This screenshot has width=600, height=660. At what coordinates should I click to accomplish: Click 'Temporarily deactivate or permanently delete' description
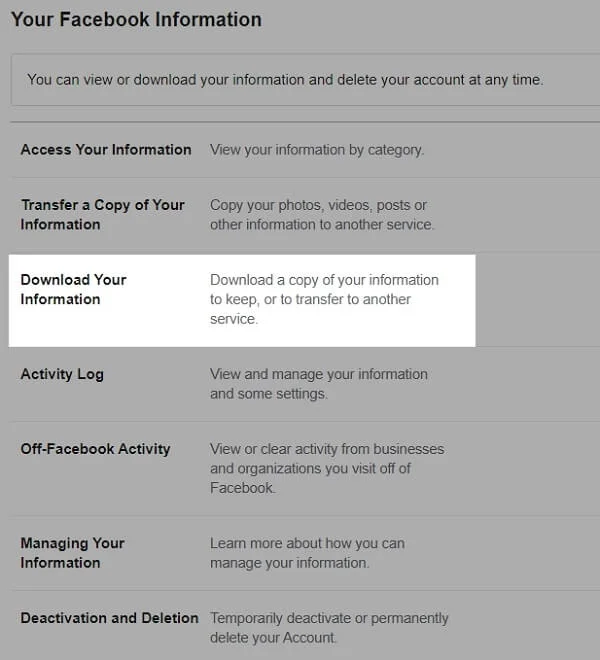click(329, 618)
